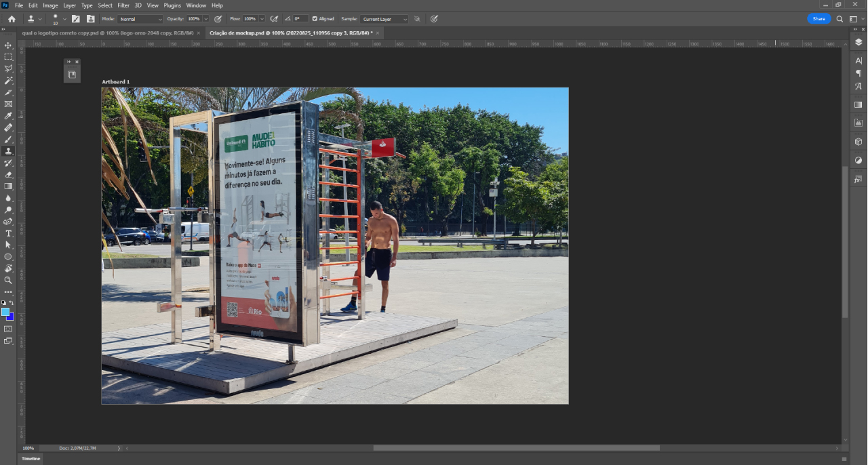Toggle pressure for size button
Viewport: 868px width, 465px height.
pos(434,19)
